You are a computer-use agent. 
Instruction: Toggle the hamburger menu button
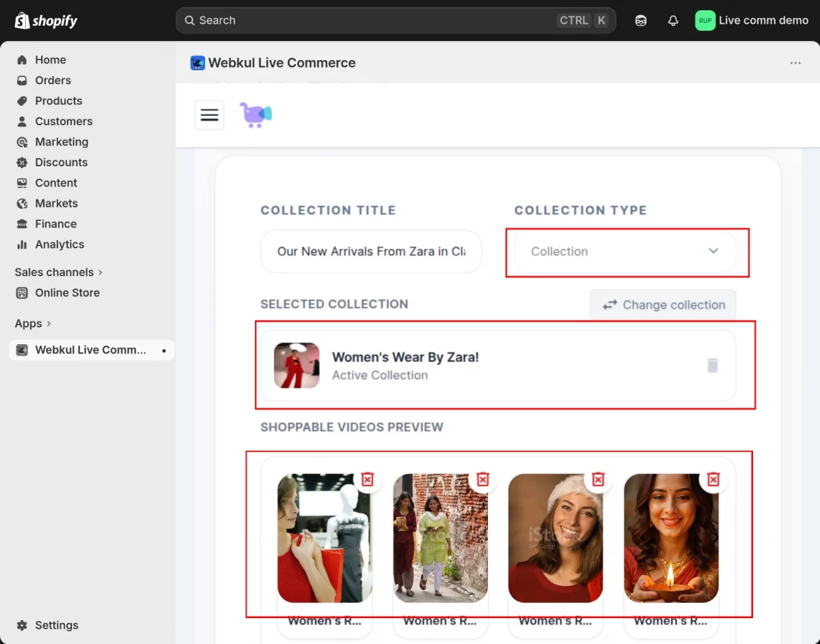[209, 115]
